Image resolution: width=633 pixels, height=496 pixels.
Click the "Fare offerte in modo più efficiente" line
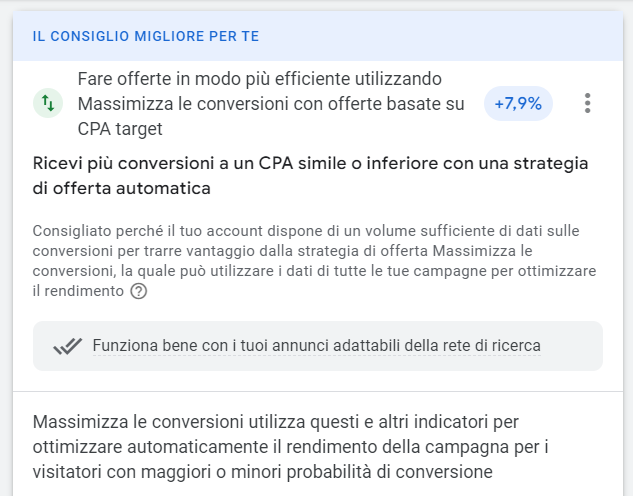click(259, 79)
